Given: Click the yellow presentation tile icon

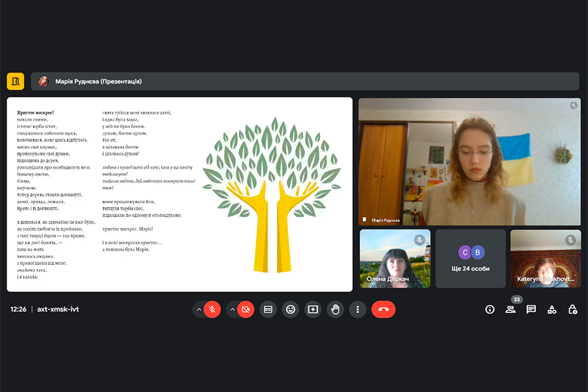Looking at the screenshot, I should [16, 82].
